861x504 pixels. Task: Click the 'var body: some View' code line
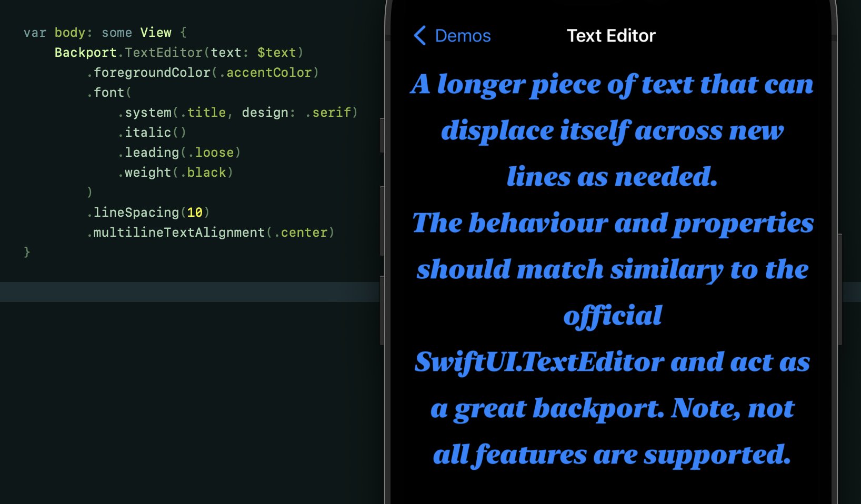coord(105,33)
